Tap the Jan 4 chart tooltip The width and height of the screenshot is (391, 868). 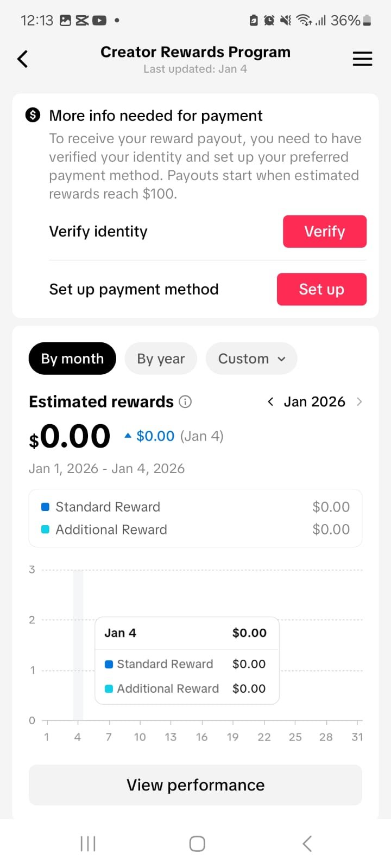(x=187, y=660)
